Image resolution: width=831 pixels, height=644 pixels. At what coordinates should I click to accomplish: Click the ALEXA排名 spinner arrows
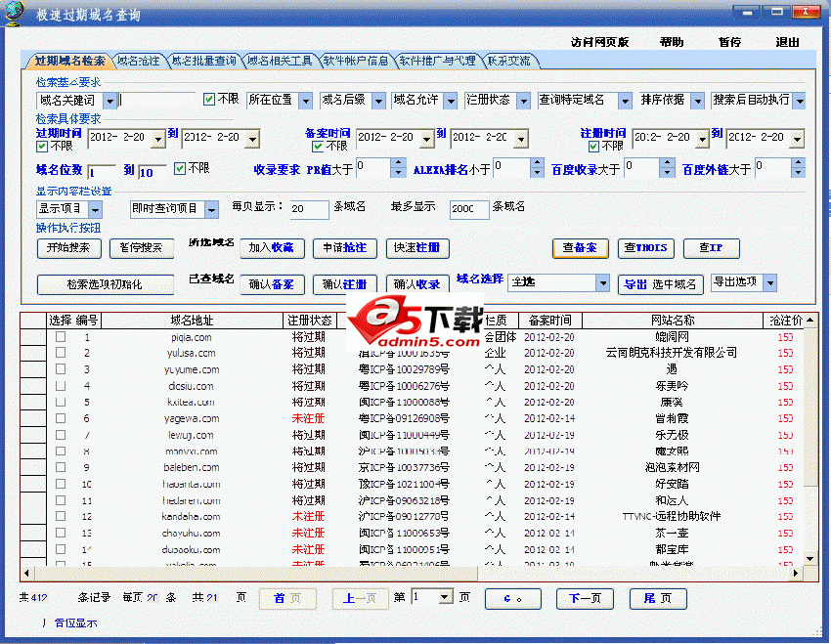[x=536, y=169]
